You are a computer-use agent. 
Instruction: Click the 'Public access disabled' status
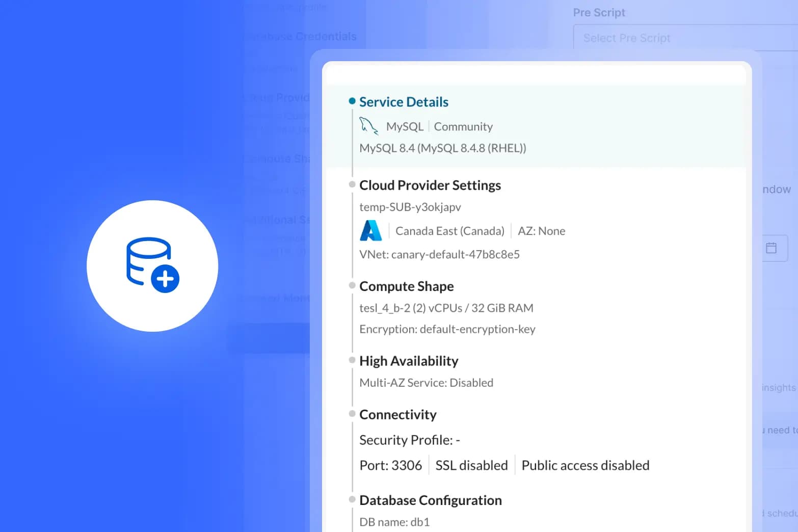pos(586,465)
